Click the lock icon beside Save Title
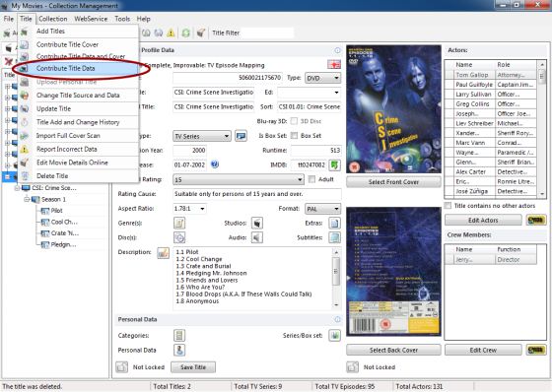The image size is (552, 392). coord(122,367)
